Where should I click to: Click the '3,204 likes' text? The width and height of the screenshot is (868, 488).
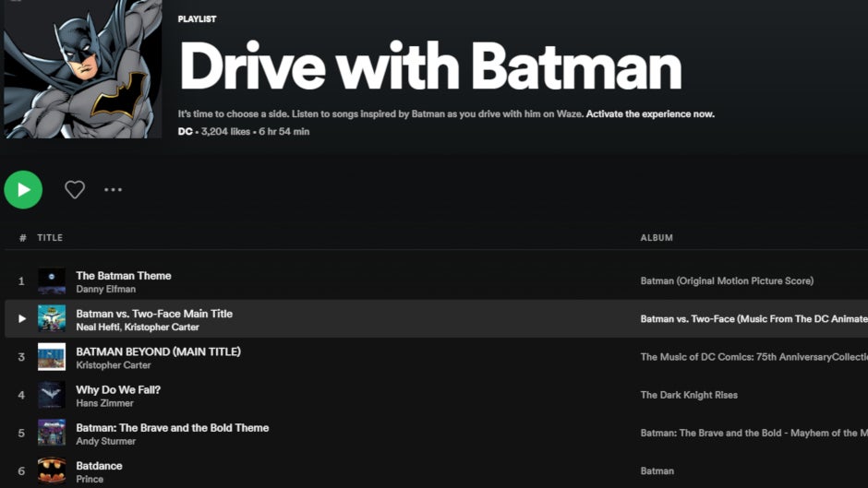tap(225, 132)
